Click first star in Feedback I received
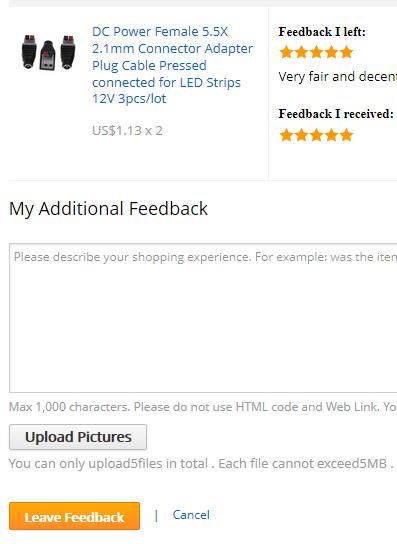Screen dimensions: 397x544 coord(286,135)
